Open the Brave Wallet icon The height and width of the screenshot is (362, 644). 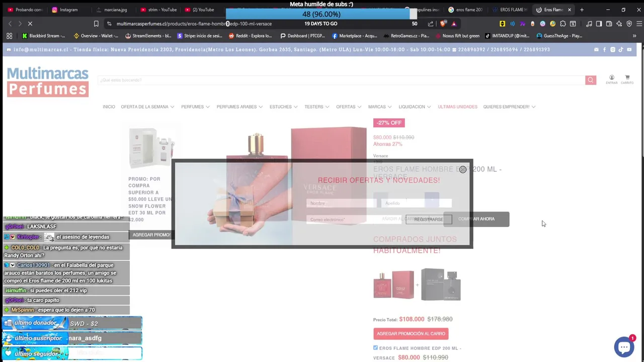coord(609,24)
